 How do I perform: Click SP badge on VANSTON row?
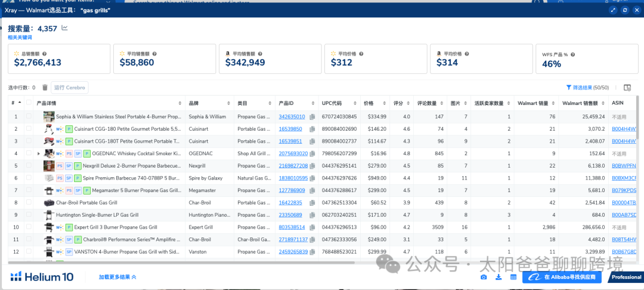(x=69, y=252)
